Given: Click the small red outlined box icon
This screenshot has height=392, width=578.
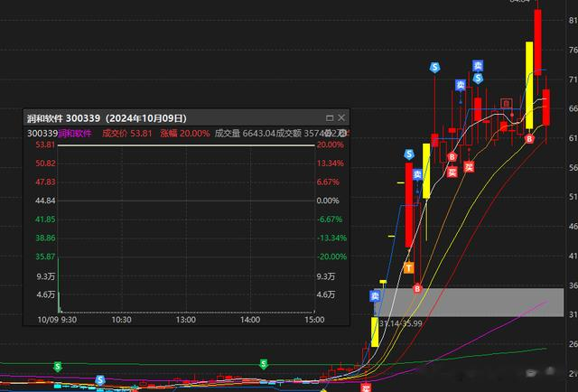Looking at the screenshot, I should (x=507, y=103).
